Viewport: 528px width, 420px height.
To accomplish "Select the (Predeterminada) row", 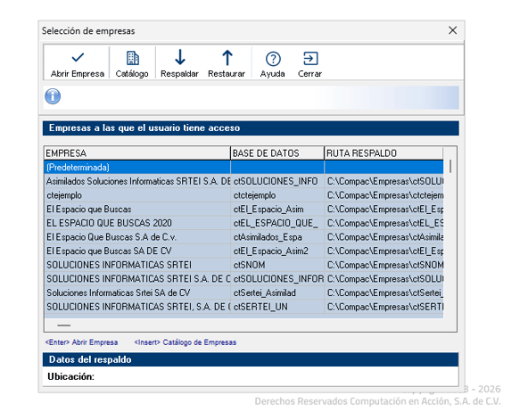I will point(243,168).
